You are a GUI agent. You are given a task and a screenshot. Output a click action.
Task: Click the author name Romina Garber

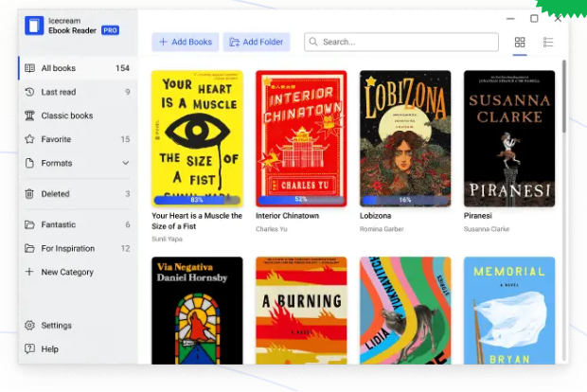click(x=382, y=229)
